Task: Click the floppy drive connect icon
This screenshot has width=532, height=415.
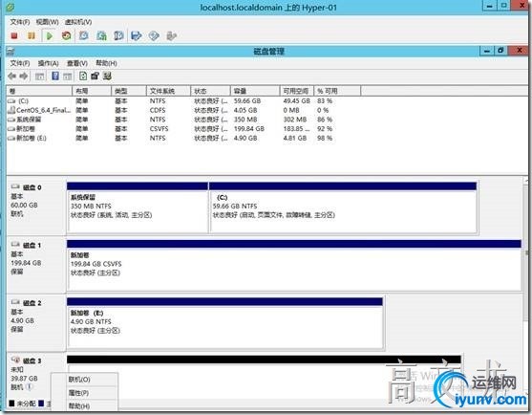Action: [137, 35]
